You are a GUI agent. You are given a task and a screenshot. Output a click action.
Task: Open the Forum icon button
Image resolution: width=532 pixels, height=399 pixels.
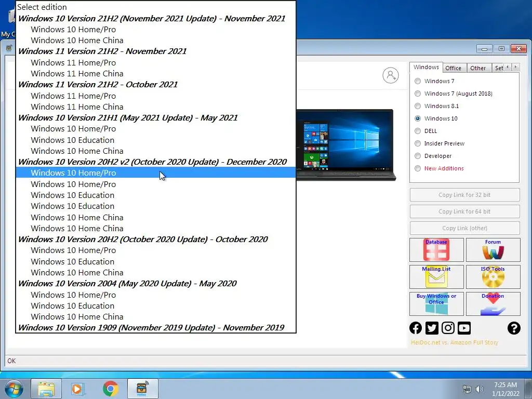(x=493, y=250)
